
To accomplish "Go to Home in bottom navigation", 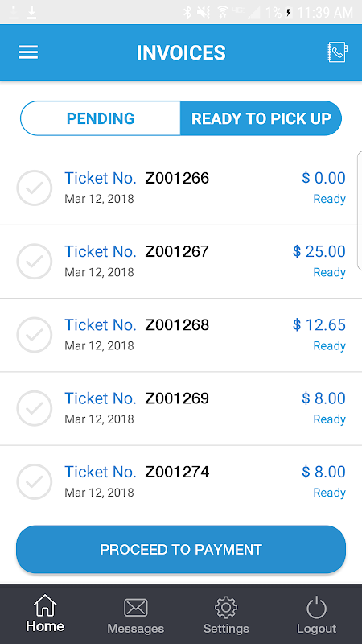I will pyautogui.click(x=45, y=613).
